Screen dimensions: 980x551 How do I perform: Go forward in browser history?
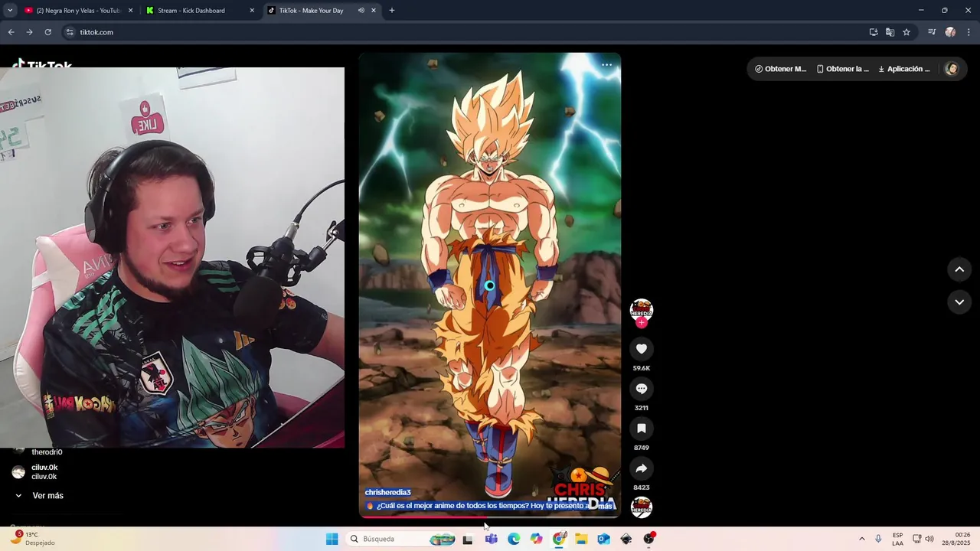29,32
